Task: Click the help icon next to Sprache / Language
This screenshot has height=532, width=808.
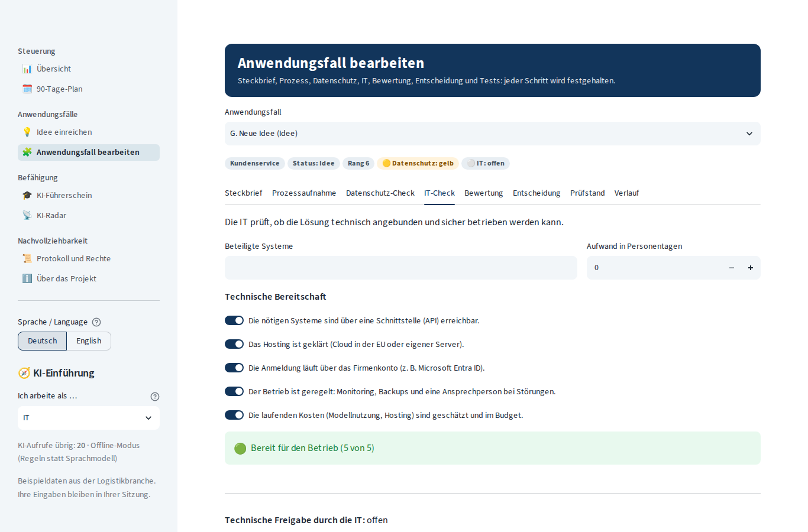Action: coord(96,322)
